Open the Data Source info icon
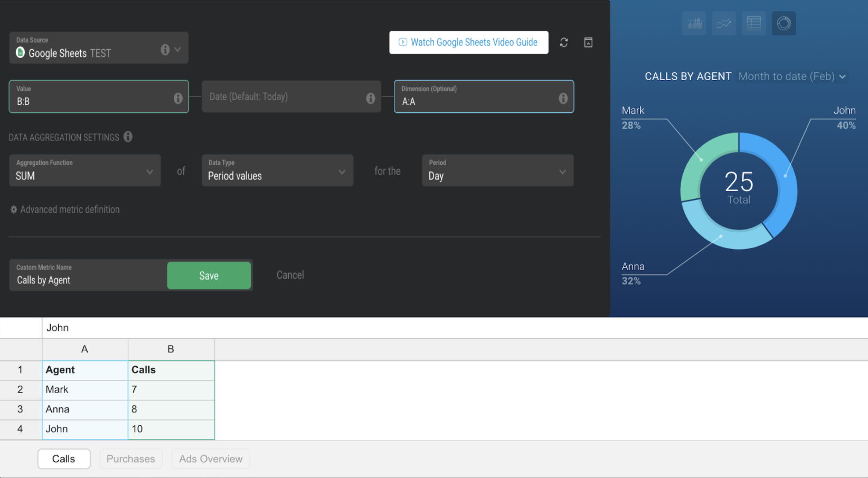 click(165, 50)
